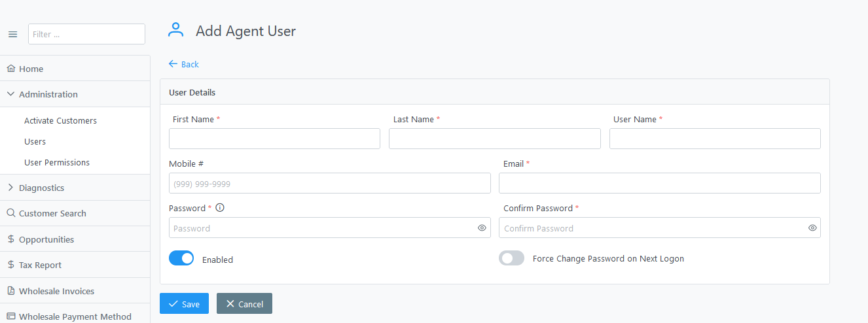Enable Force Change Password on Next Logon
Screen dimensions: 868x323
[x=511, y=258]
